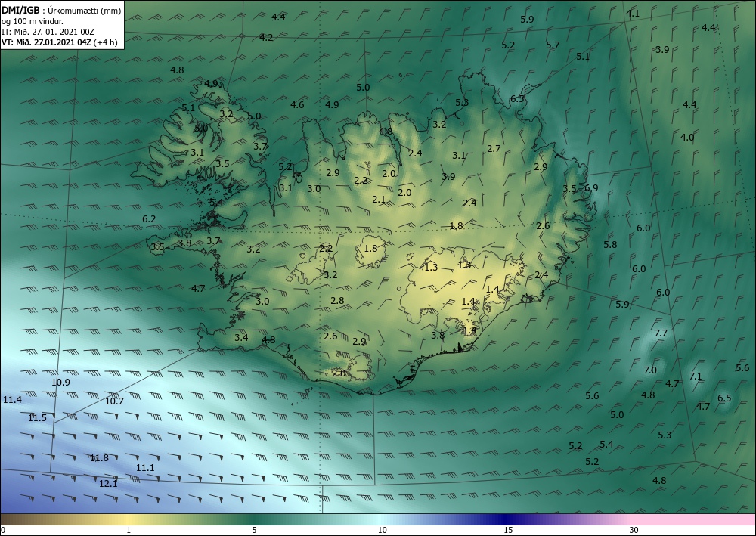
Task: Click the 12.1 precipitable water value
Action: (108, 483)
